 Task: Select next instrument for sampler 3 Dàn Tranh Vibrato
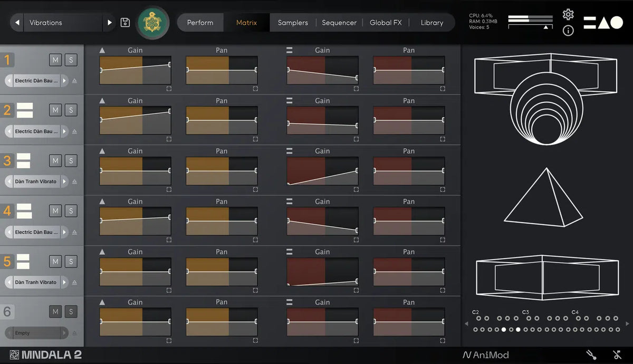[x=65, y=181]
